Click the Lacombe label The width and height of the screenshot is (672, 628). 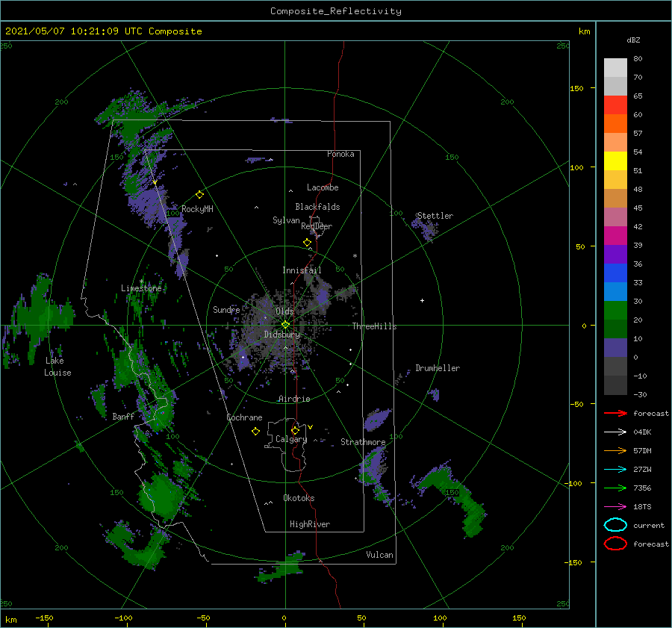click(x=323, y=187)
